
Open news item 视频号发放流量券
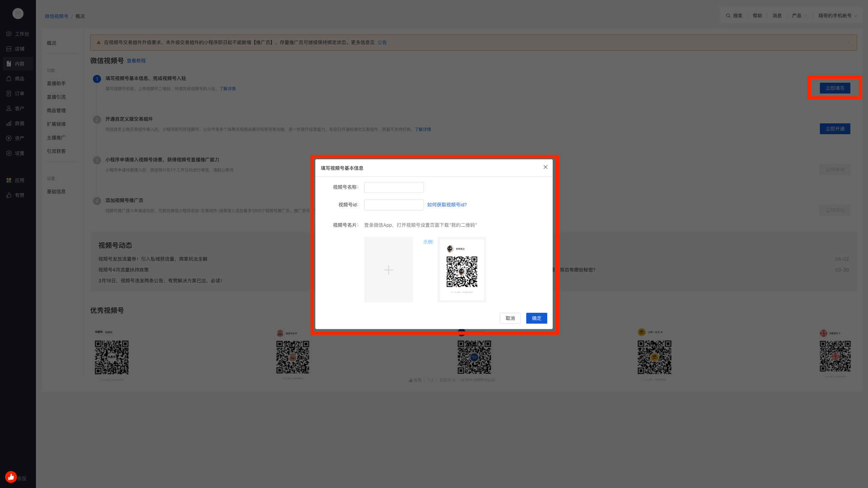coord(153,259)
